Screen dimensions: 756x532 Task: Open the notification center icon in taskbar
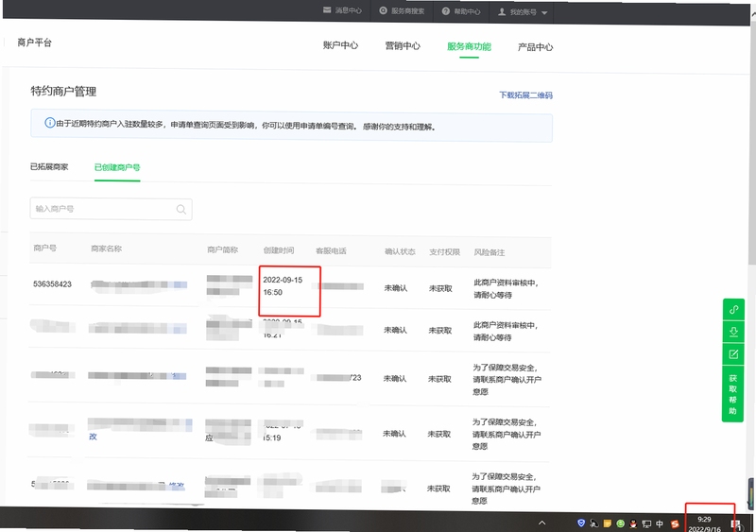[735, 524]
